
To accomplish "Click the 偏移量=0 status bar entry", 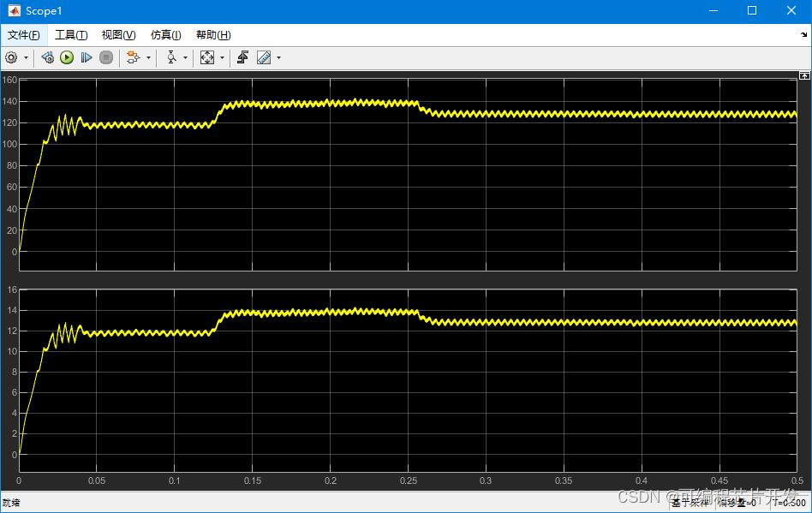I will [737, 503].
